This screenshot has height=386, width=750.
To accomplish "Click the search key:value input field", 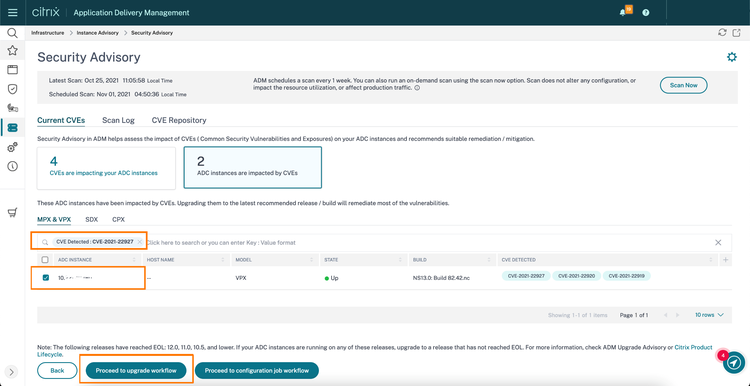I will (x=428, y=243).
